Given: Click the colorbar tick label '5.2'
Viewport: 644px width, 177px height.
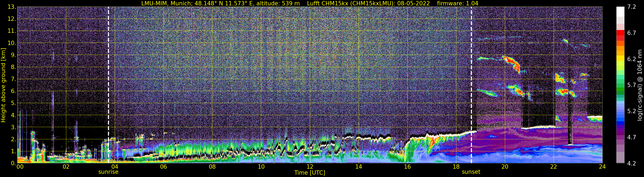Looking at the screenshot, I should pos(632,111).
